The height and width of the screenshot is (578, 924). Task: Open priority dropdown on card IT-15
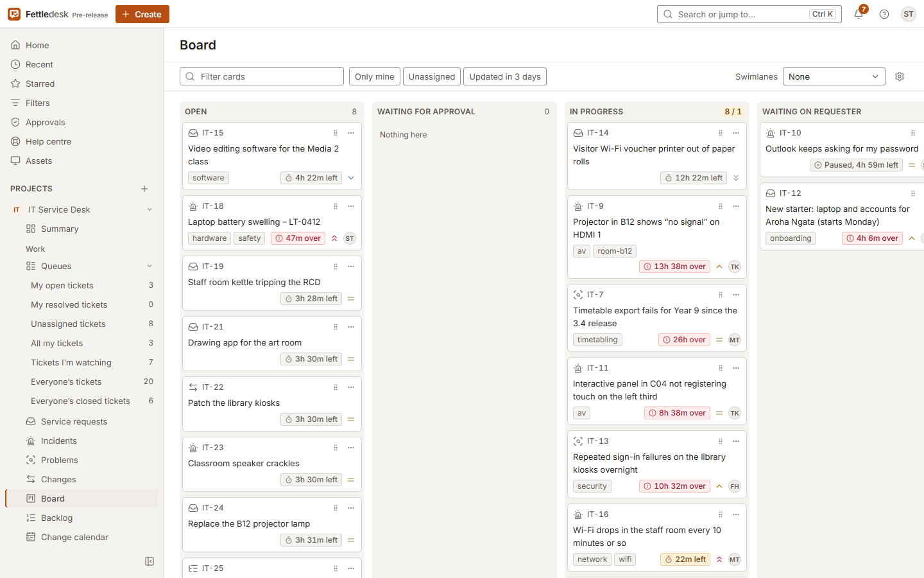click(351, 178)
